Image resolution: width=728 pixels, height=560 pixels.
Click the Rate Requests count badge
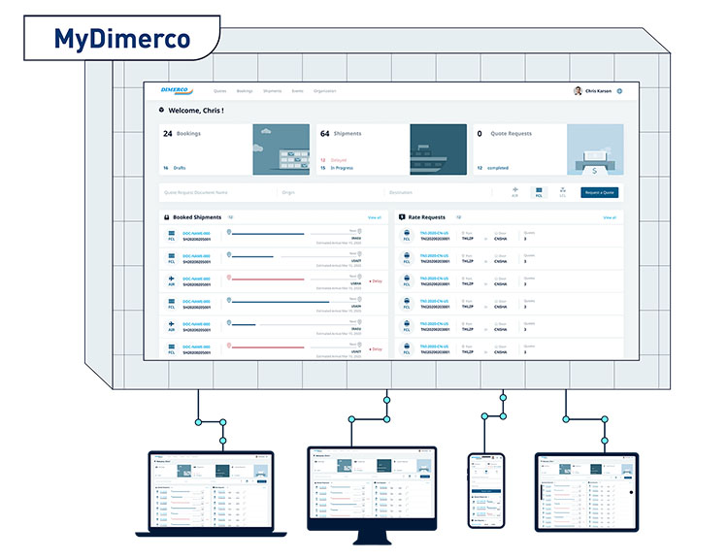coord(459,216)
